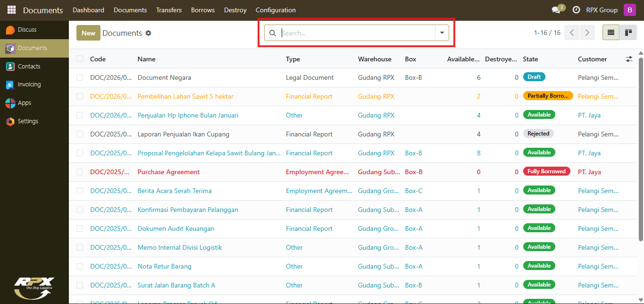Open the Purchase Agreement document row
644x304 pixels.
click(353, 172)
